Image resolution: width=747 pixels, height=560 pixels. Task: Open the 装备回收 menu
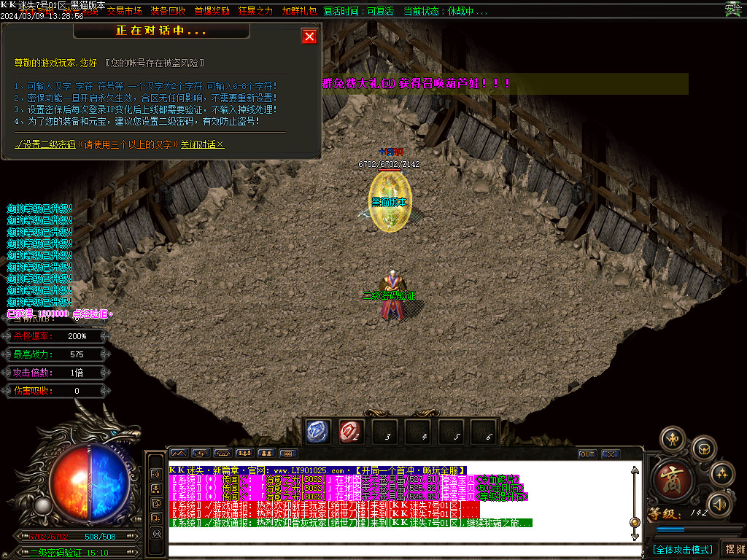pos(168,12)
